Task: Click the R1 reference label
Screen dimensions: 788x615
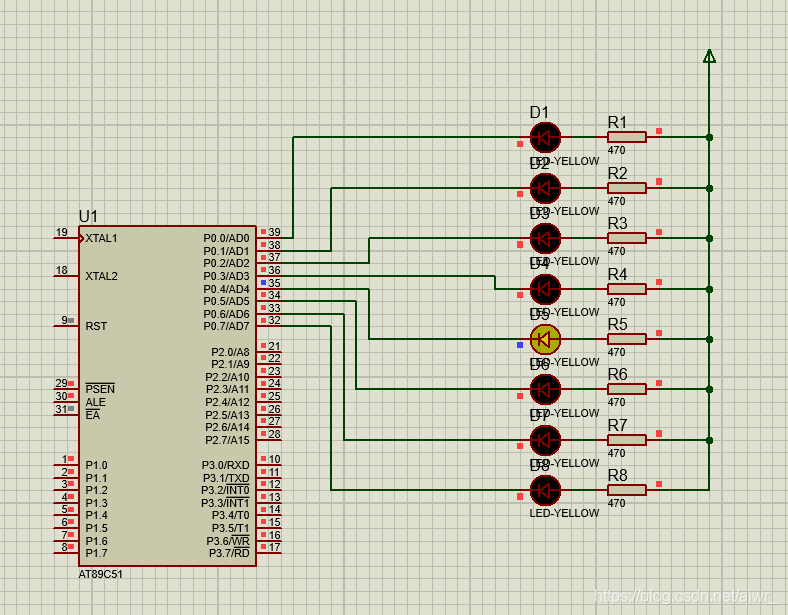Action: (x=618, y=122)
